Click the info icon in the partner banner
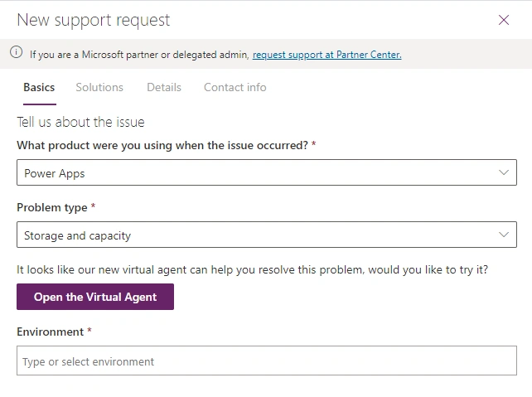 pos(16,52)
